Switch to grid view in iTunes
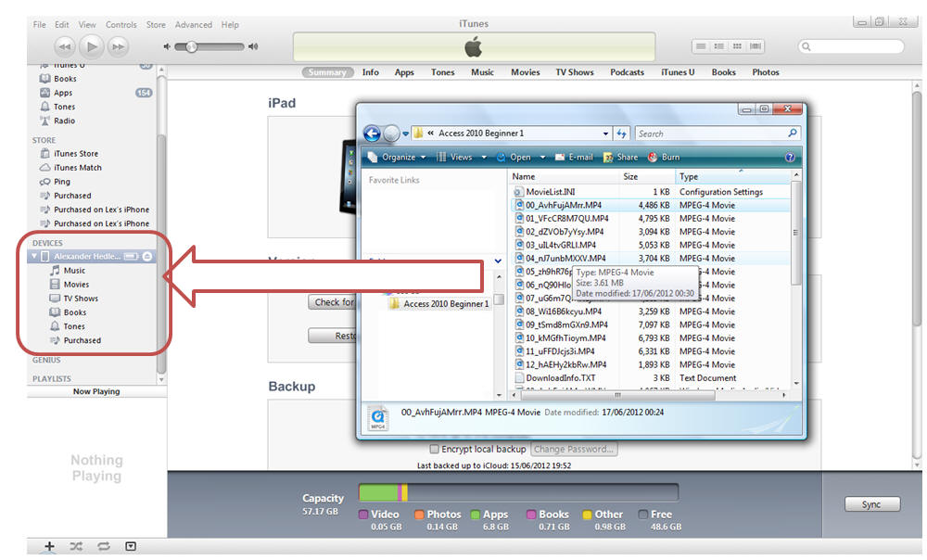 coord(737,46)
